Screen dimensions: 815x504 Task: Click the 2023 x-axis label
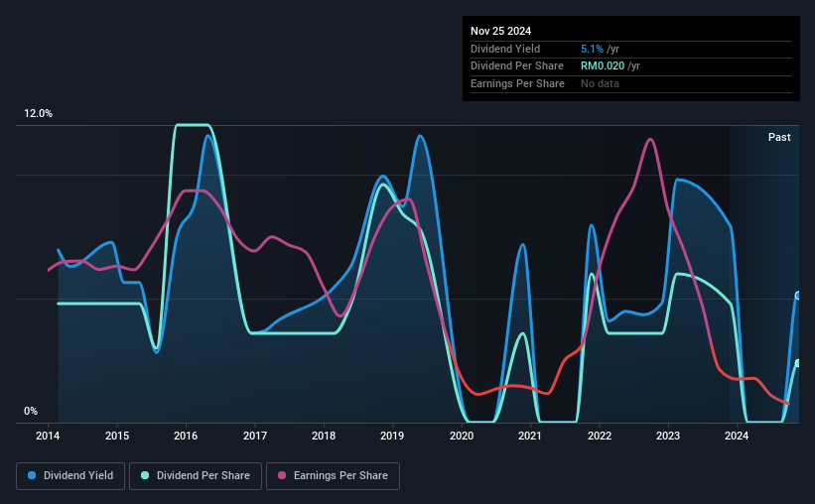point(668,436)
